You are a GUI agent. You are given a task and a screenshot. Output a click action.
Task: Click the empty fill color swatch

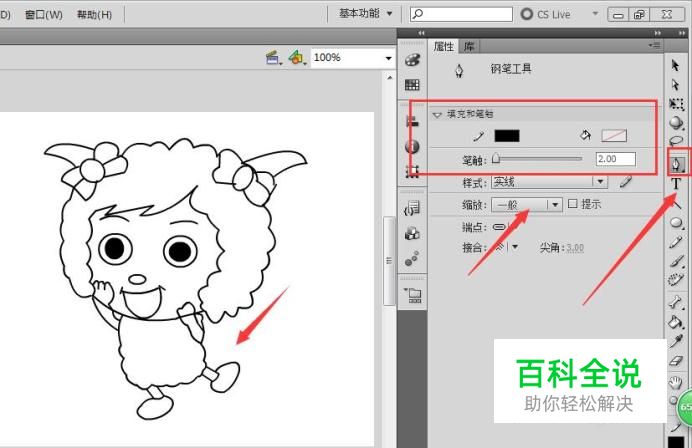point(614,136)
